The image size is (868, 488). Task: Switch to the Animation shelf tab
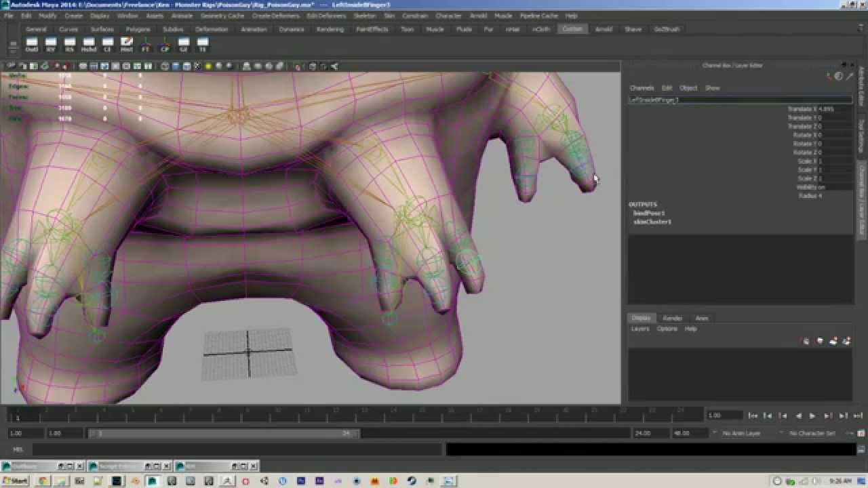254,29
